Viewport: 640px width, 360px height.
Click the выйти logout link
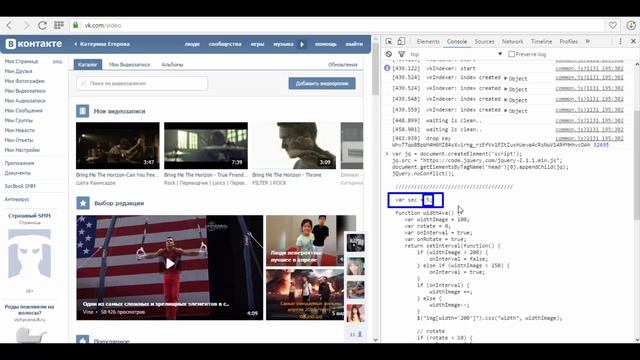pos(354,44)
